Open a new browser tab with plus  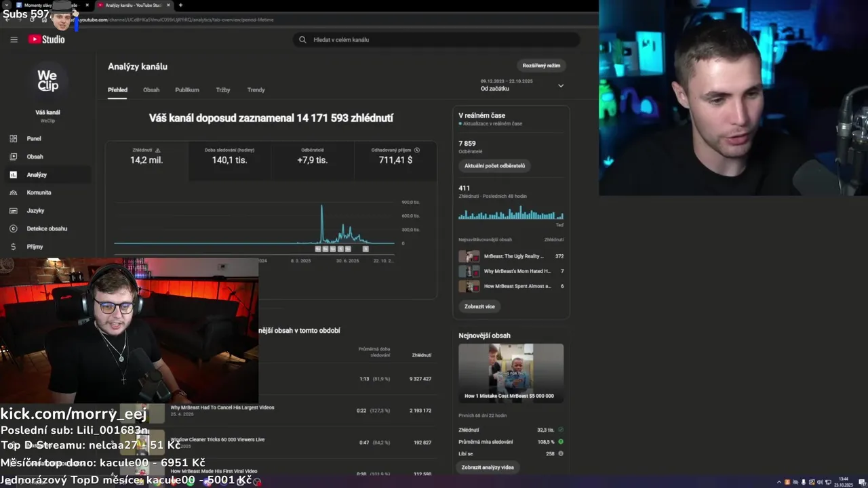(x=180, y=5)
